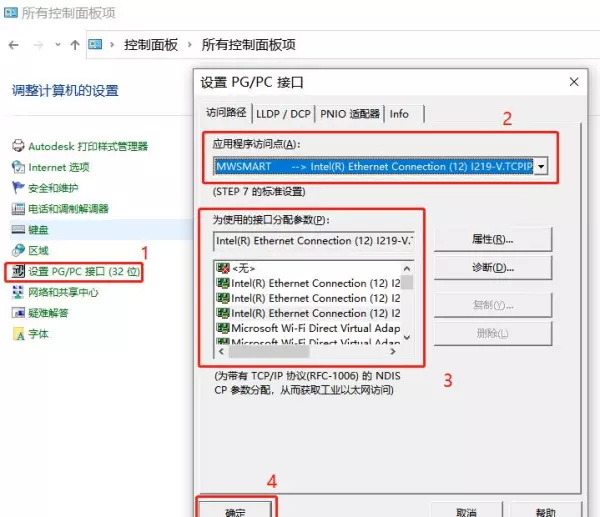Viewport: 600px width, 517px height.
Task: Click the greyed 复制(Y)... button
Action: coord(493,305)
